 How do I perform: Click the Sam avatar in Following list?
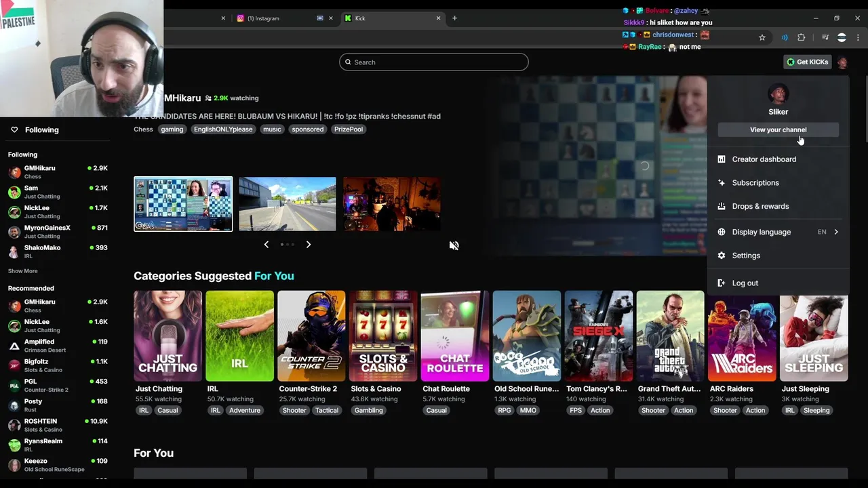pos(14,192)
